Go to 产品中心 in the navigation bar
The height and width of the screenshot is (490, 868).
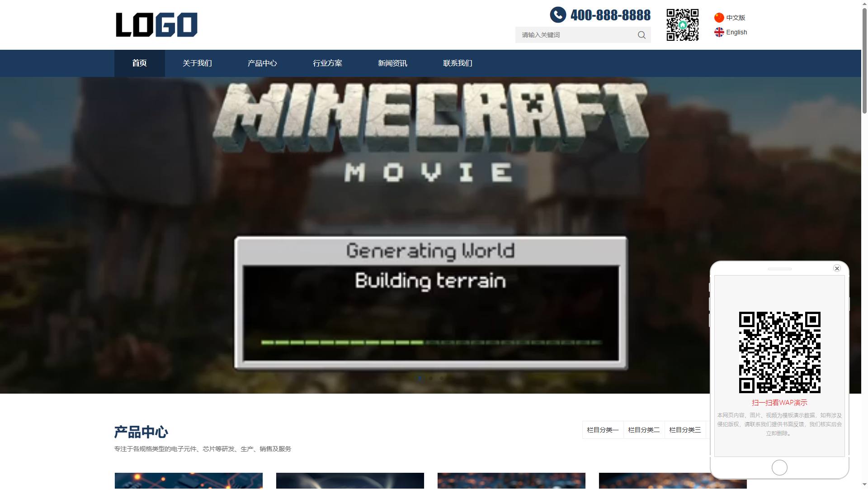pos(262,63)
